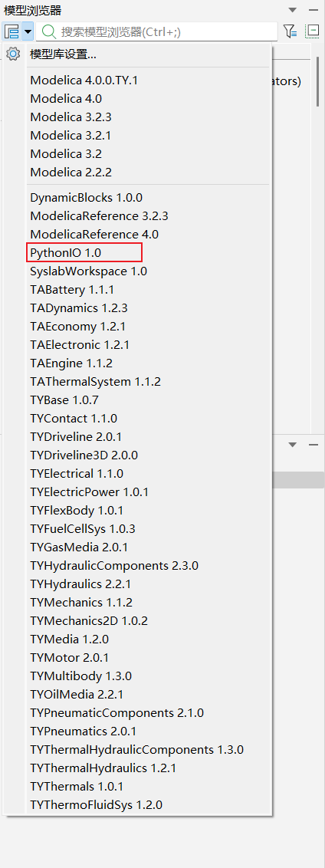The height and width of the screenshot is (868, 325).
Task: Open 模型浏览器 panel dropdown triangle
Action: 293,10
